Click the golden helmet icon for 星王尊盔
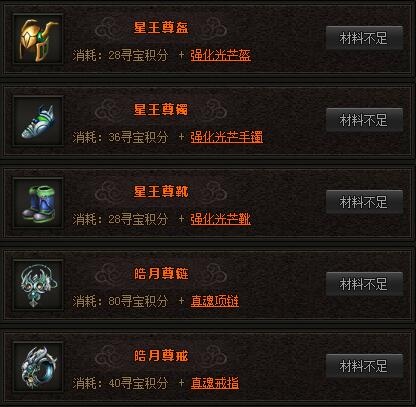The height and width of the screenshot is (407, 416). tap(38, 39)
